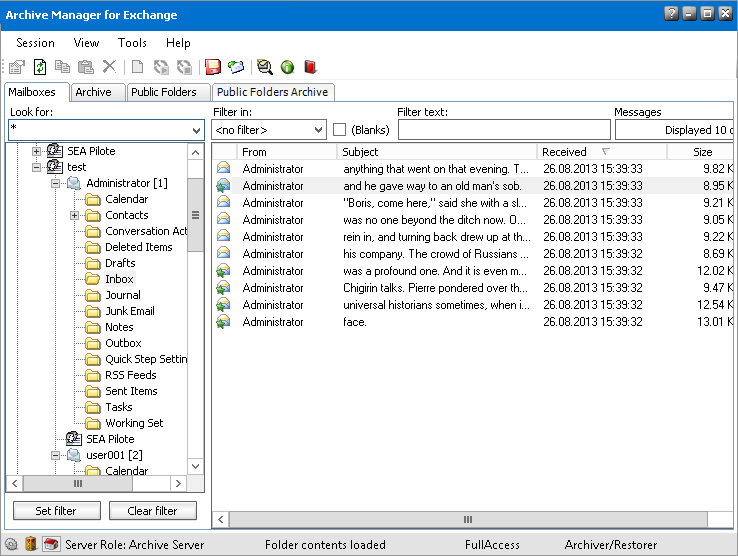Open the Tools menu
This screenshot has width=738, height=556.
tap(132, 43)
